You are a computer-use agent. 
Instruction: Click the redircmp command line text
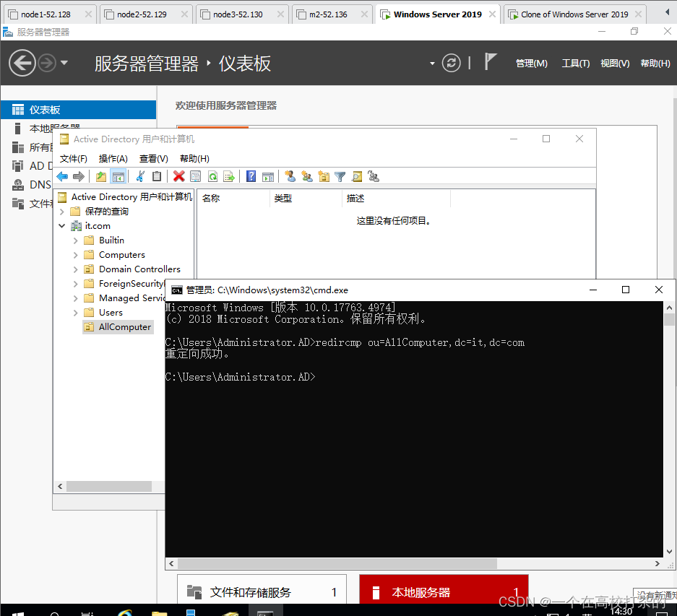420,342
